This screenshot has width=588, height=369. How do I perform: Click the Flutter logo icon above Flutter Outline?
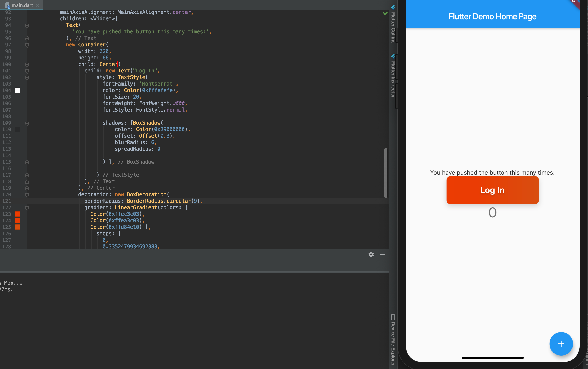pos(393,7)
